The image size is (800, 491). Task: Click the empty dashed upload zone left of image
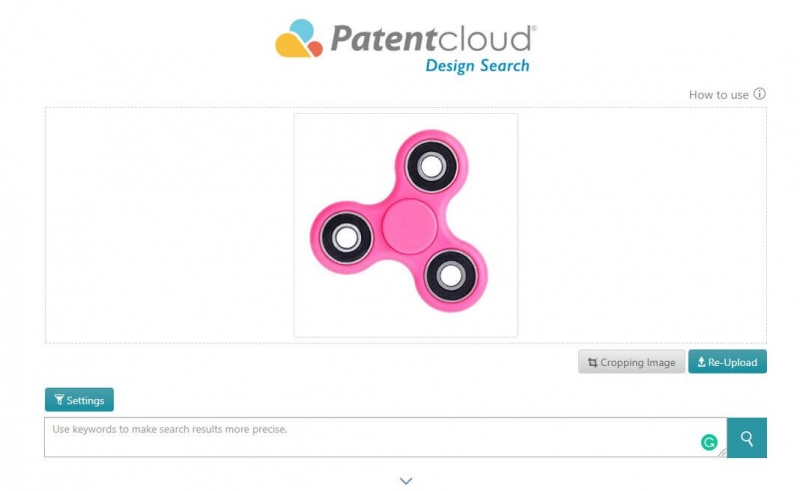[x=169, y=225]
